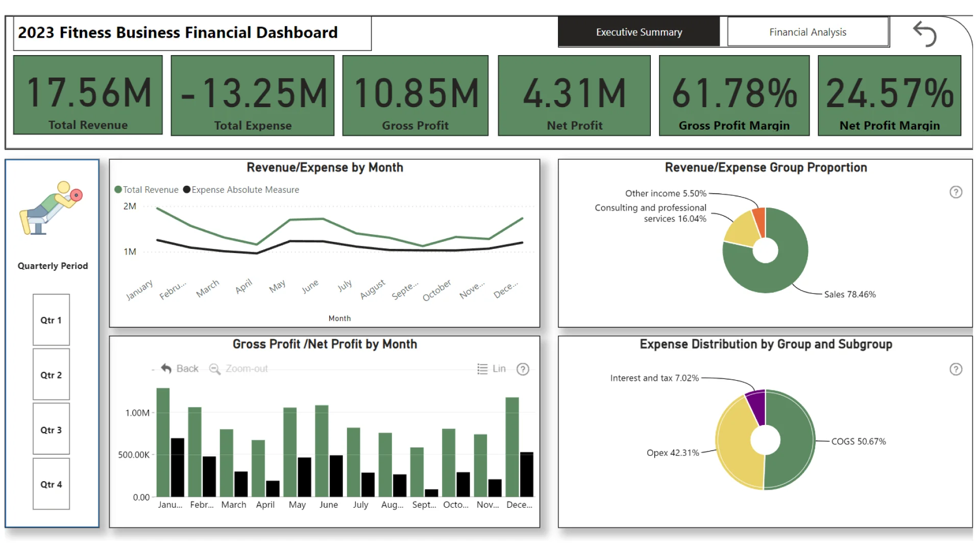980x551 pixels.
Task: Click '500.00K' y-axis label
Action: coord(134,455)
